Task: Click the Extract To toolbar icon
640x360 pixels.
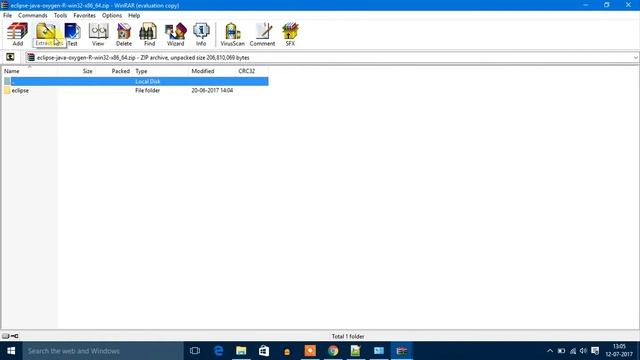Action: click(x=46, y=34)
